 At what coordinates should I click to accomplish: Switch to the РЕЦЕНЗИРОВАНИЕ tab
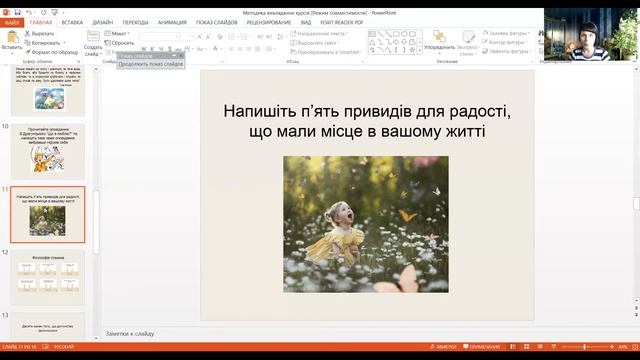click(269, 22)
